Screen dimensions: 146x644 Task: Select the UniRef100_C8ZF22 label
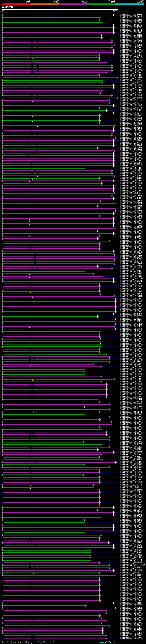click(x=131, y=550)
